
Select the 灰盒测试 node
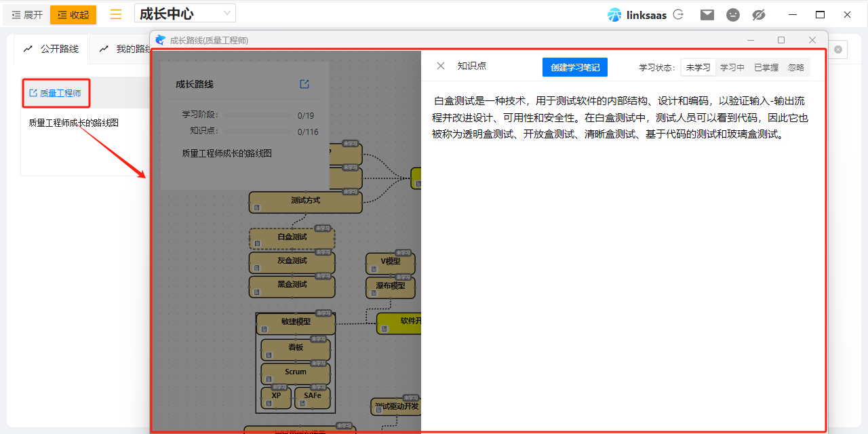pyautogui.click(x=292, y=263)
